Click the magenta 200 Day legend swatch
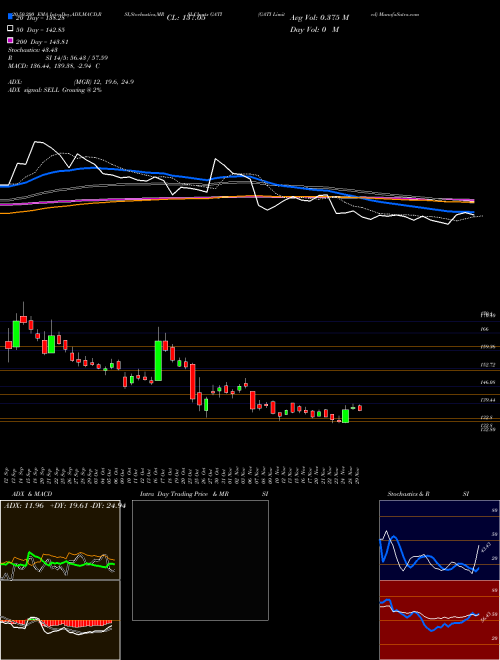This screenshot has width=500, height=660. click(10, 41)
